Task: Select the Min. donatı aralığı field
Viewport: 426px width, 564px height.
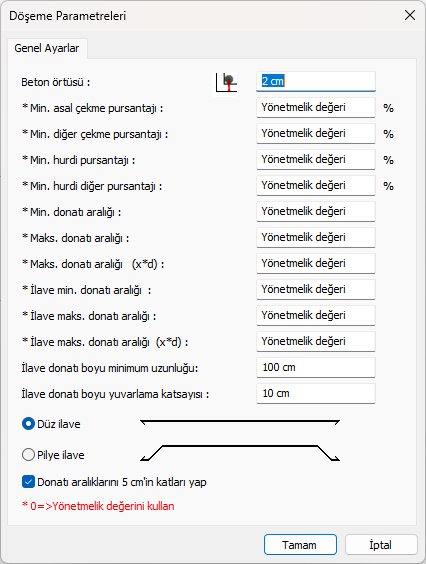Action: (x=316, y=211)
